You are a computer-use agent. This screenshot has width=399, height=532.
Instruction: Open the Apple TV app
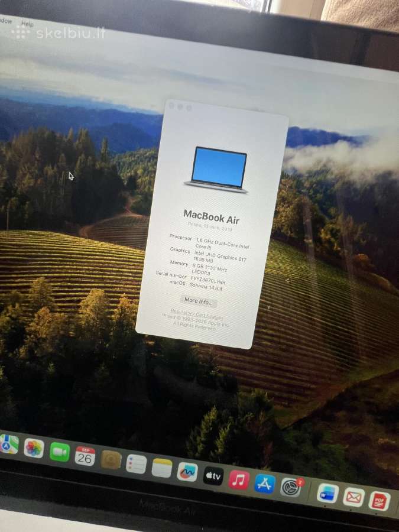(x=213, y=476)
